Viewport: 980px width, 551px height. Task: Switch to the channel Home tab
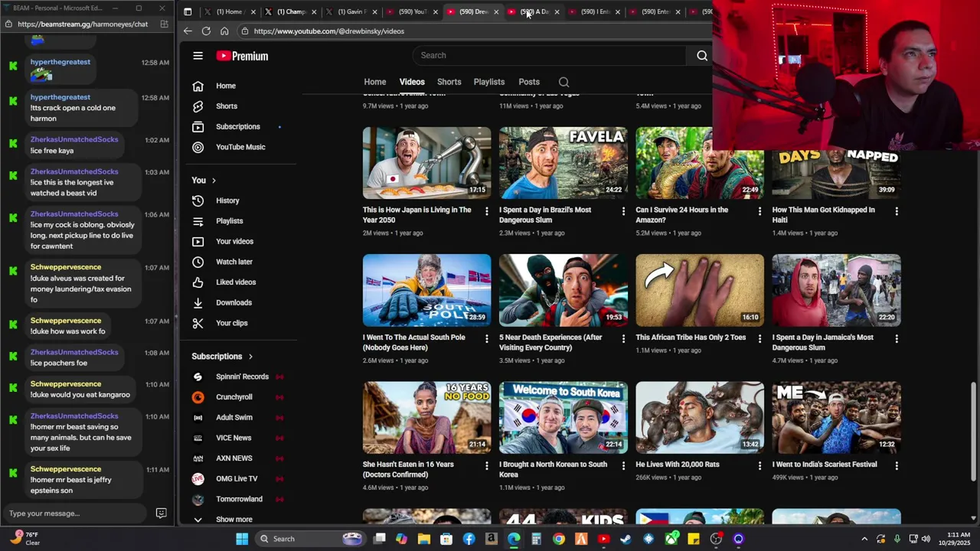coord(374,82)
